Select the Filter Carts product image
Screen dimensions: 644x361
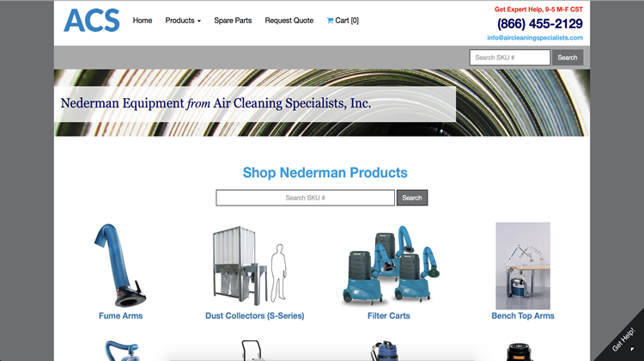click(x=390, y=266)
